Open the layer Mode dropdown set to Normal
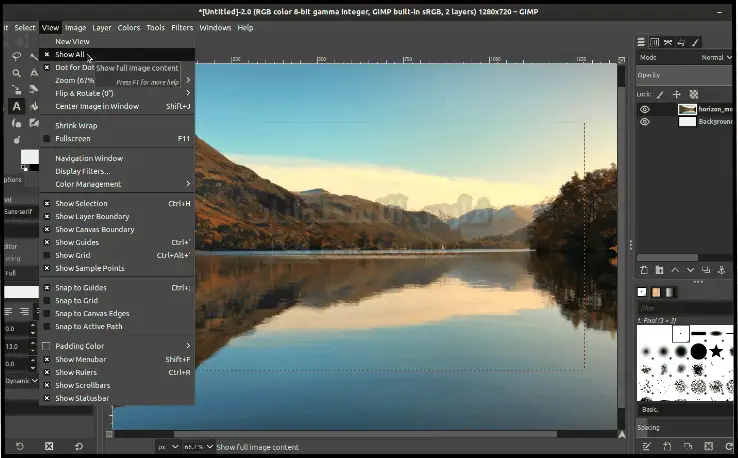Image resolution: width=738 pixels, height=458 pixels. point(712,58)
